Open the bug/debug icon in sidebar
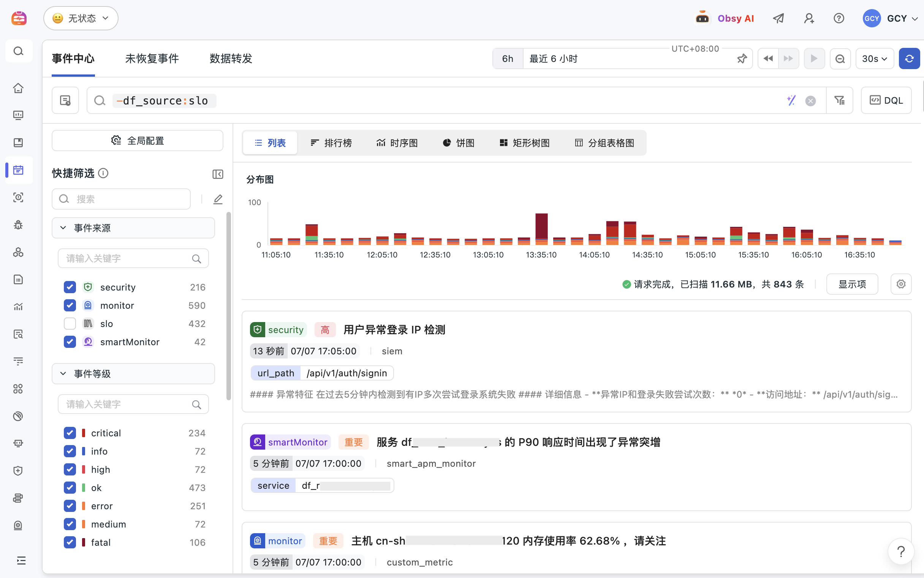The image size is (924, 578). click(18, 225)
